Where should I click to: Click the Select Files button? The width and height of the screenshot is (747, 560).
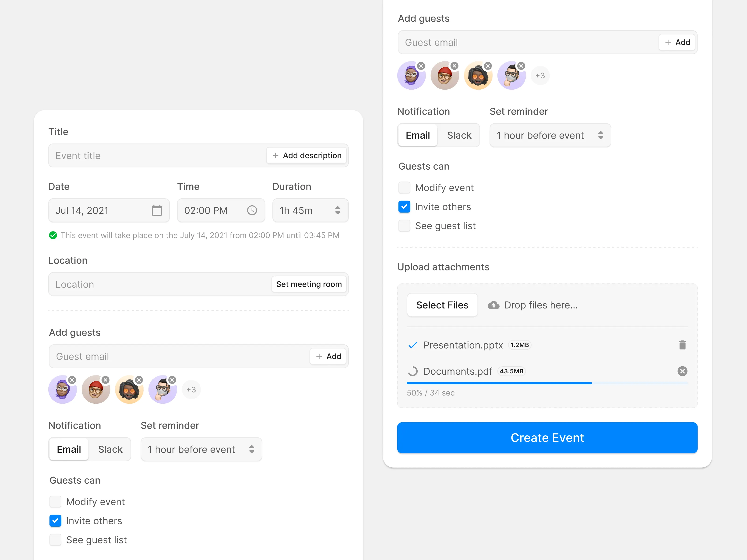(442, 305)
